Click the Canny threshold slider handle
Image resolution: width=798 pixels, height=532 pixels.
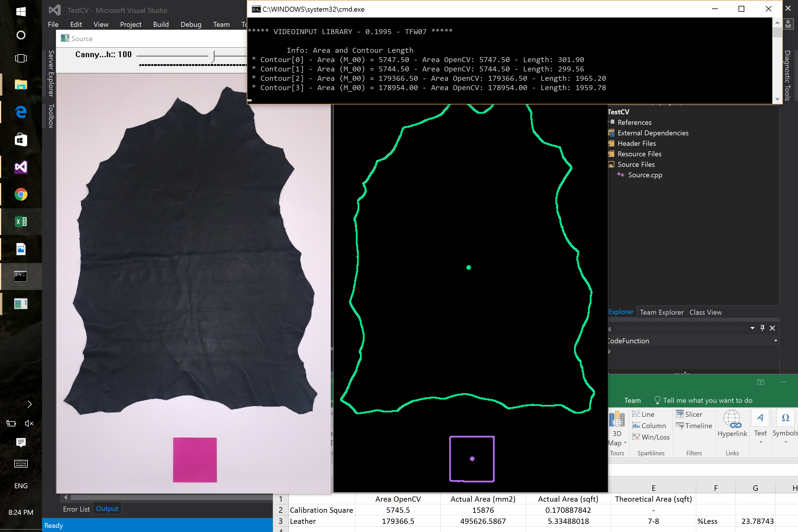(x=212, y=56)
